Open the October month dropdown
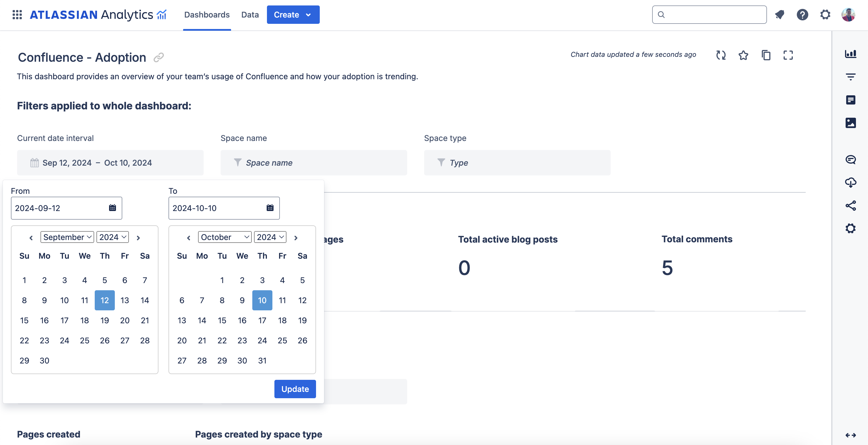Image resolution: width=868 pixels, height=445 pixels. pyautogui.click(x=225, y=237)
